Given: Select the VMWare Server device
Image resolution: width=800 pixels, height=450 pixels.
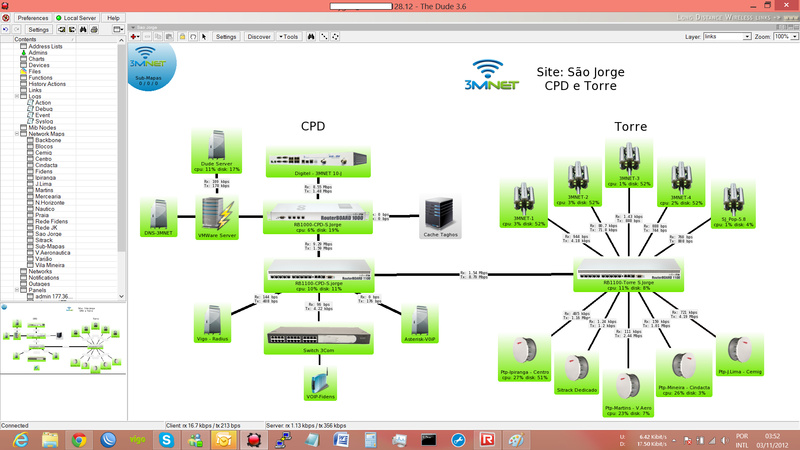Looking at the screenshot, I should pyautogui.click(x=217, y=217).
